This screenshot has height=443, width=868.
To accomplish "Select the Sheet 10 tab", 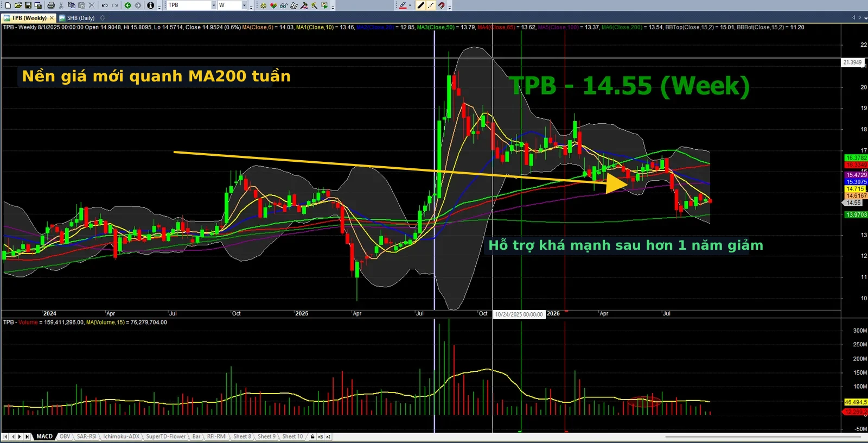I will pyautogui.click(x=292, y=436).
